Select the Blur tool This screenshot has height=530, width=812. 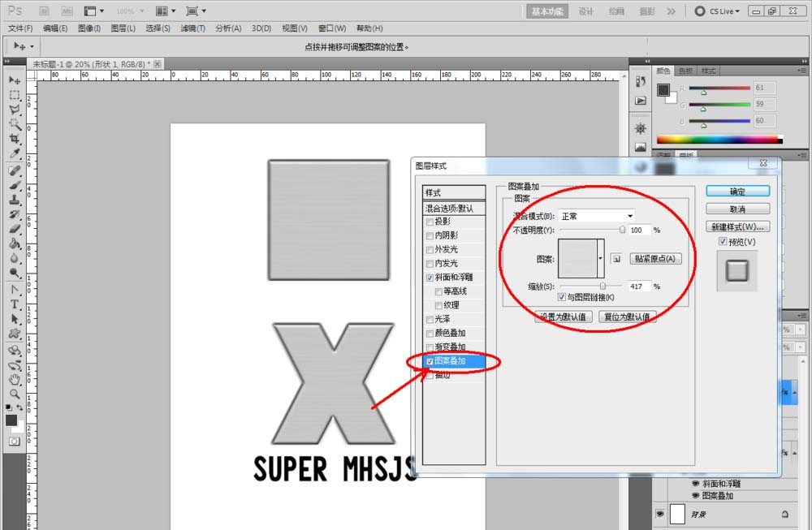click(15, 258)
